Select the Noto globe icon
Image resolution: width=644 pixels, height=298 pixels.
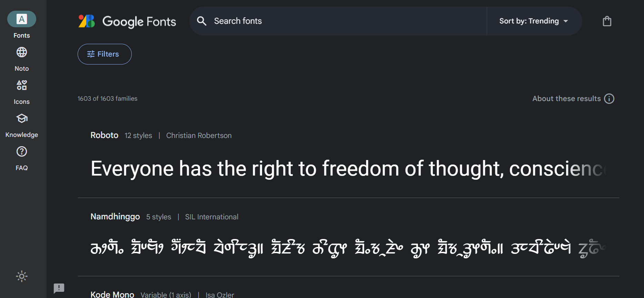click(21, 52)
